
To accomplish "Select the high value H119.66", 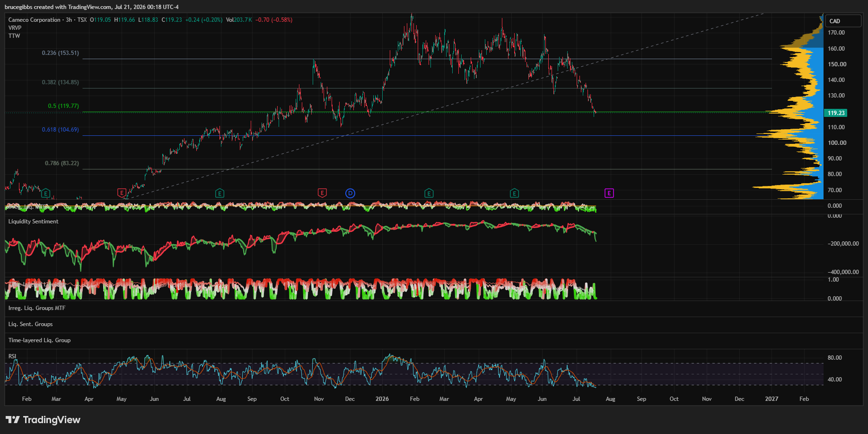I will point(124,20).
